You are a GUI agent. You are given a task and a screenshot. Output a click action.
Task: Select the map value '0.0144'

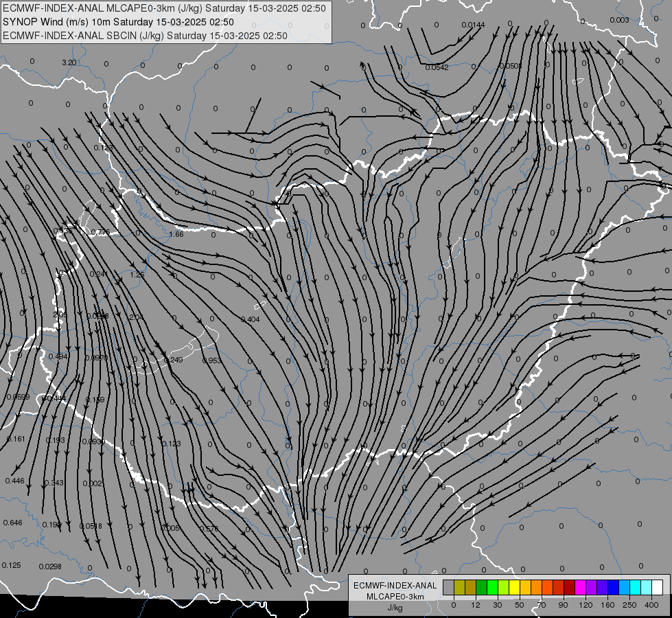[x=473, y=25]
